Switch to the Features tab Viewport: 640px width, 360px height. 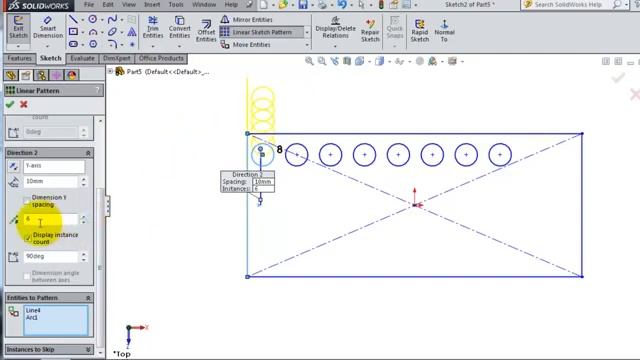click(20, 58)
